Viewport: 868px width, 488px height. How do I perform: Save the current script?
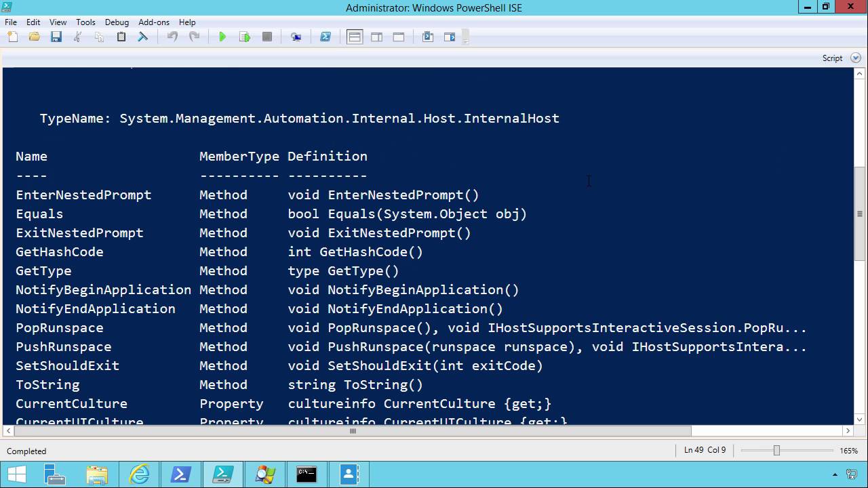(x=56, y=37)
